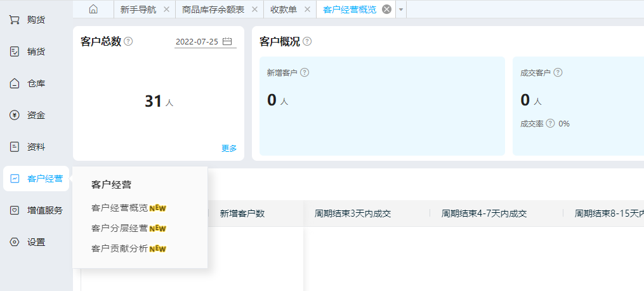Open the 仓库 sidebar menu
This screenshot has height=291, width=644.
(x=36, y=83)
